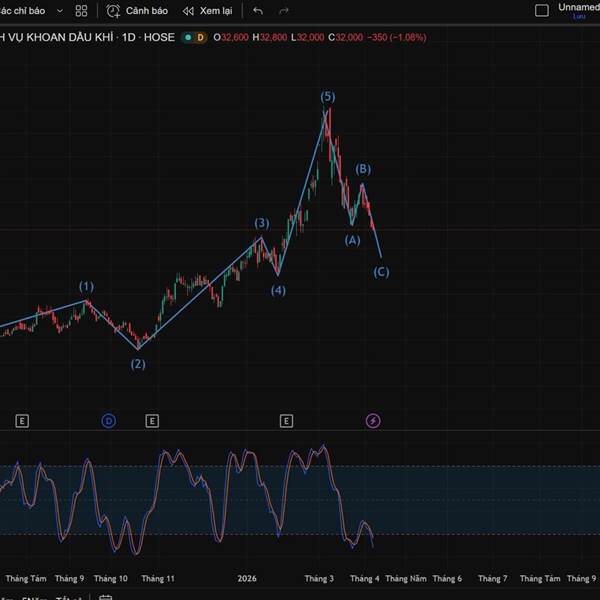Viewport: 600px width, 600px height.
Task: Toggle the orange D badge beside HOSE
Action: 200,37
